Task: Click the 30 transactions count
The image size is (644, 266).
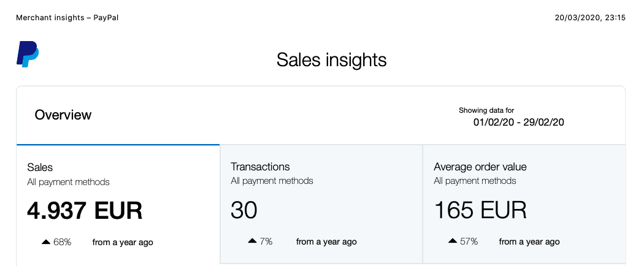Action: click(x=244, y=211)
